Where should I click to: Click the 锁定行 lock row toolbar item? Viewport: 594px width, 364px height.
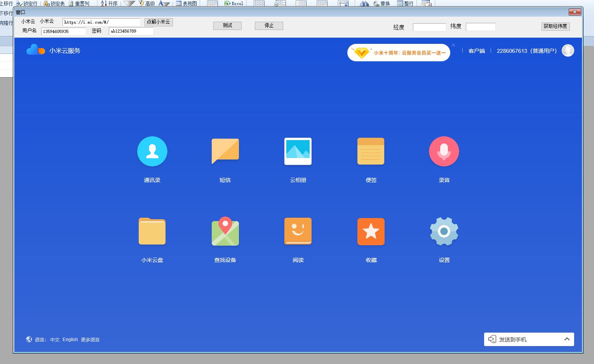point(27,3)
